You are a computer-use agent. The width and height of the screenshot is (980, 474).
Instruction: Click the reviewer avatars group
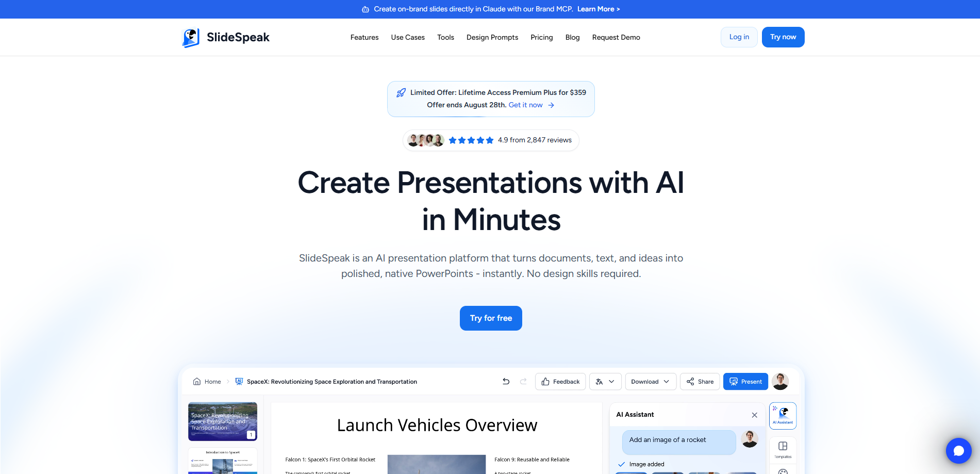(425, 140)
